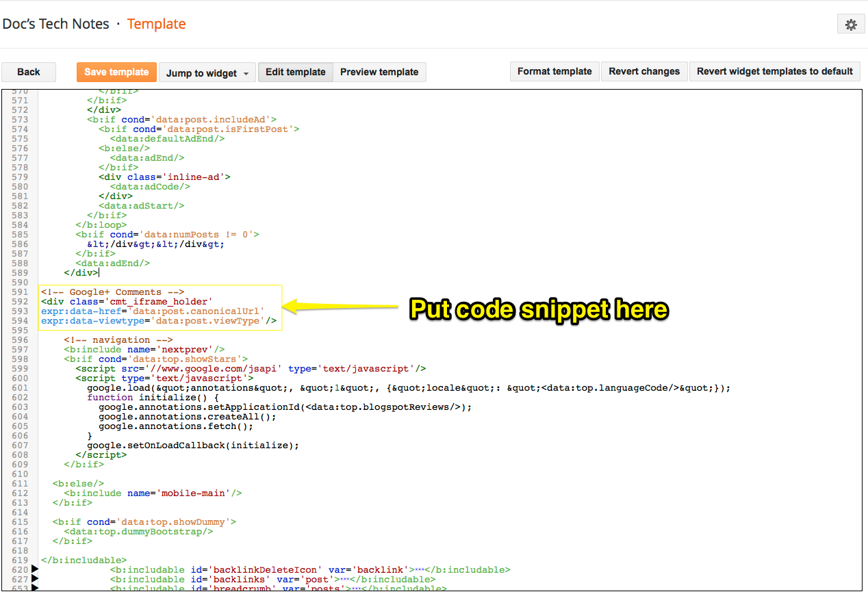Click the data:post.isFirstPost condition line

pos(199,129)
